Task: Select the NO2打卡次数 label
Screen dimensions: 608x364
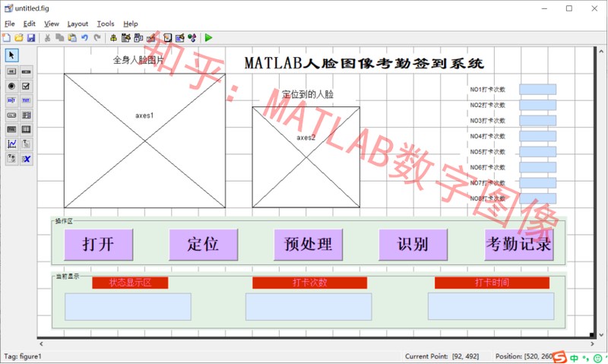Action: click(x=487, y=105)
